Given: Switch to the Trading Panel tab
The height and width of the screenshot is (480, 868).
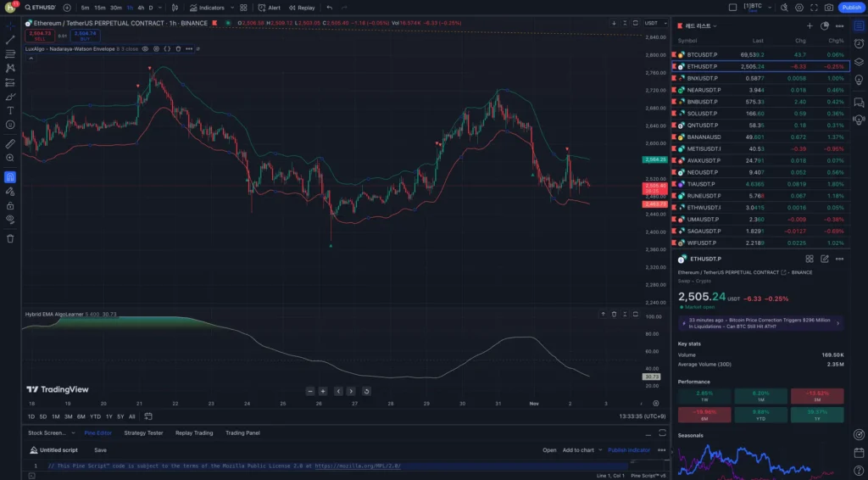Looking at the screenshot, I should [242, 433].
